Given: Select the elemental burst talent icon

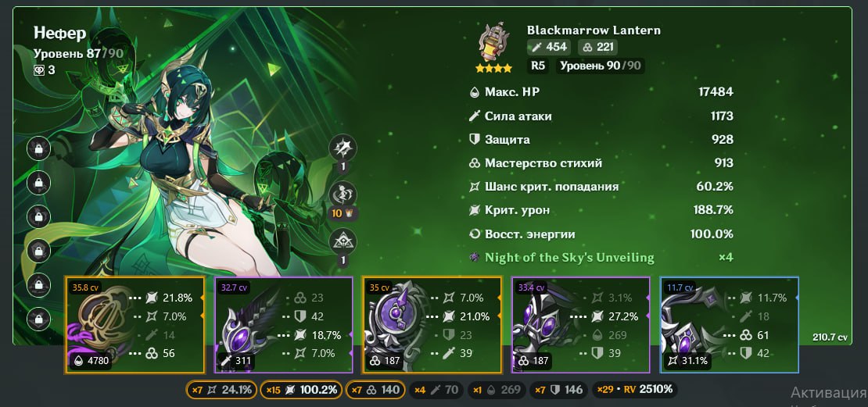Looking at the screenshot, I should click(x=343, y=242).
